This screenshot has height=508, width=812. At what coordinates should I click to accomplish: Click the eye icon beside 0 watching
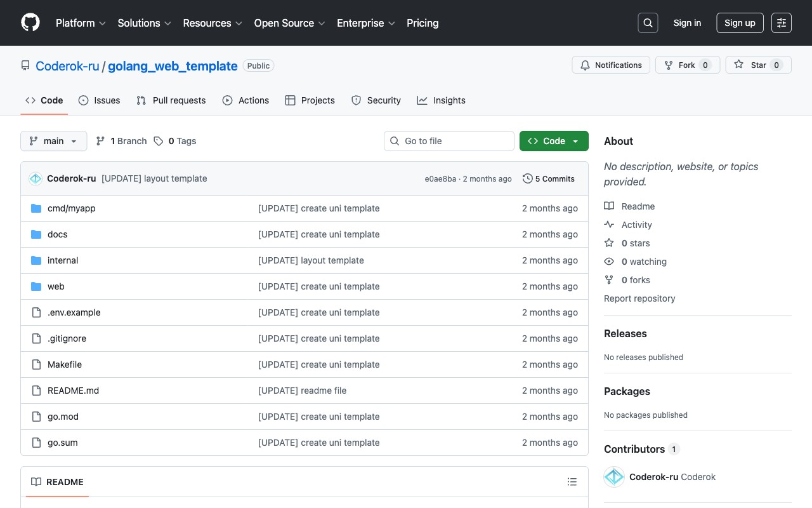point(609,262)
